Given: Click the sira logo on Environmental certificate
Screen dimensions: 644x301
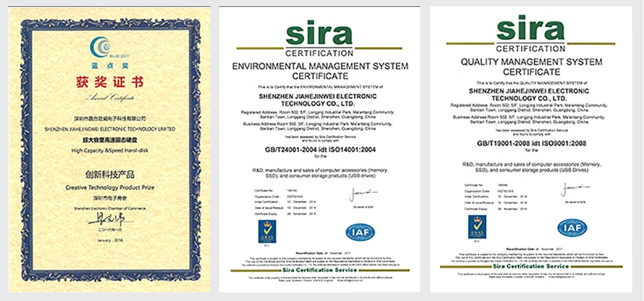Looking at the screenshot, I should tap(319, 33).
